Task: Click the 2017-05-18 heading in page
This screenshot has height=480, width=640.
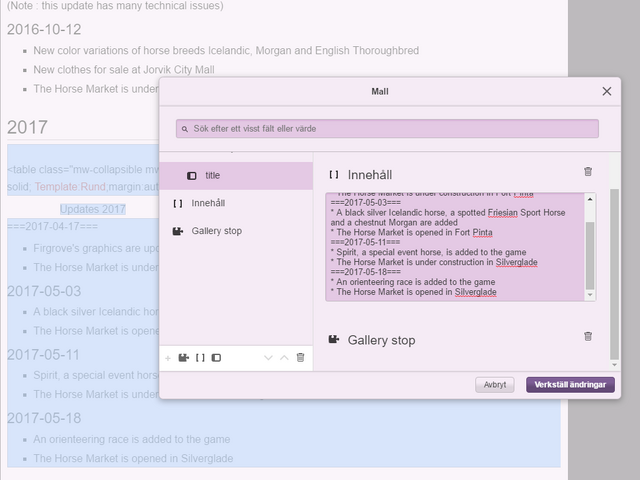Action: click(44, 418)
